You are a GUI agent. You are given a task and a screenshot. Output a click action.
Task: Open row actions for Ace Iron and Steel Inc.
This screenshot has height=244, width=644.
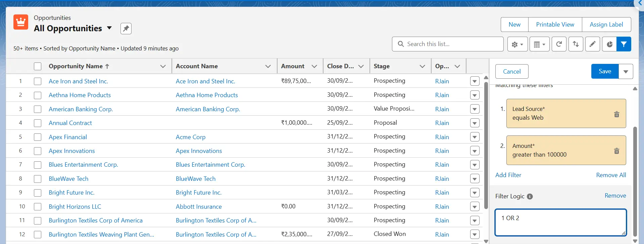coord(475,81)
